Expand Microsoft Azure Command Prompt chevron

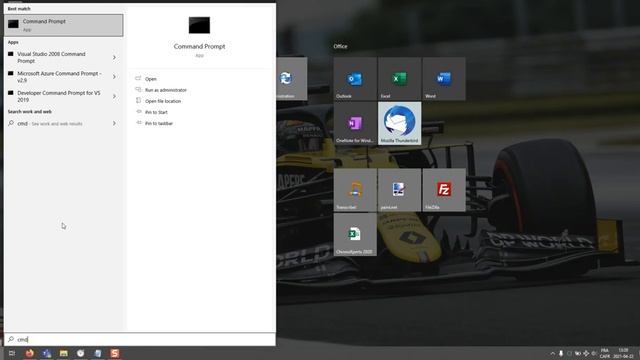click(x=114, y=77)
